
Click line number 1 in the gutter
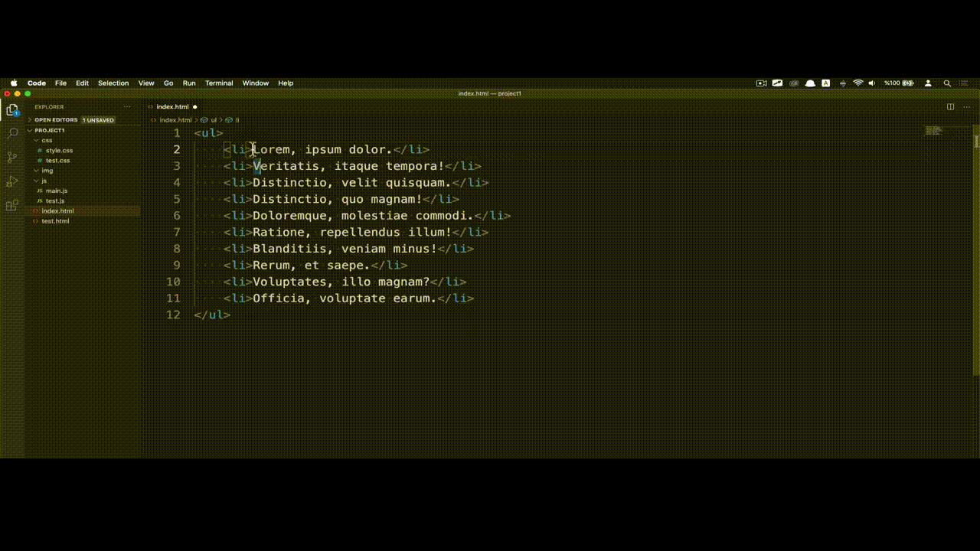[x=177, y=133]
